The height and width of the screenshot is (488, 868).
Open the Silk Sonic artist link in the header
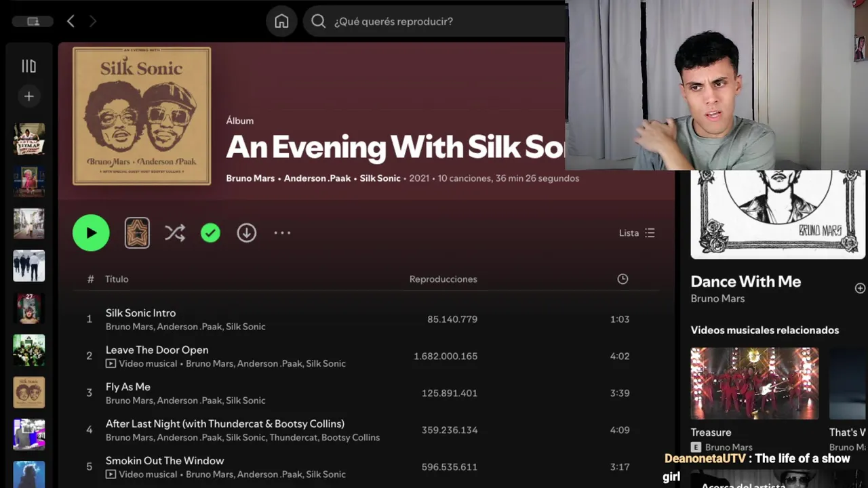pyautogui.click(x=380, y=178)
